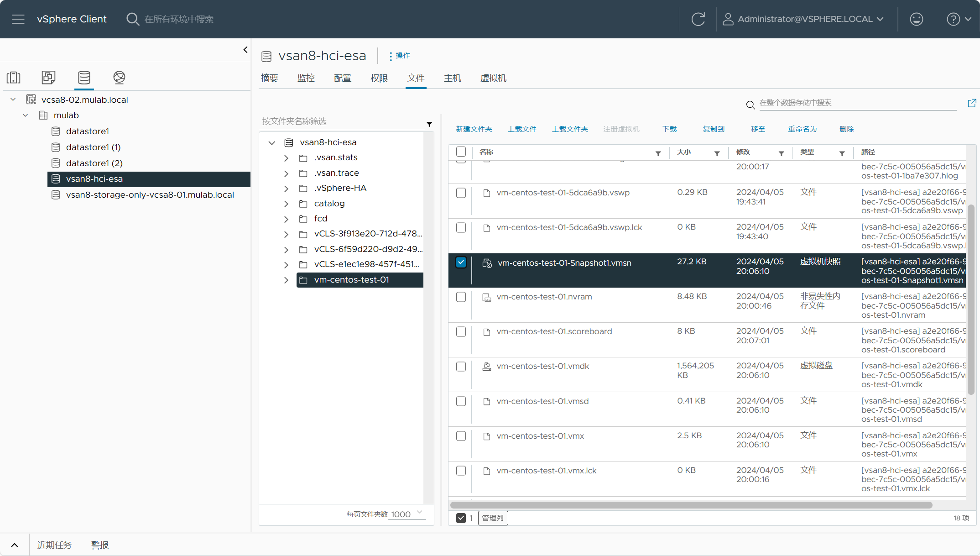Image resolution: width=980 pixels, height=556 pixels.
Task: Switch to Networking inventory view icon
Action: (119, 77)
